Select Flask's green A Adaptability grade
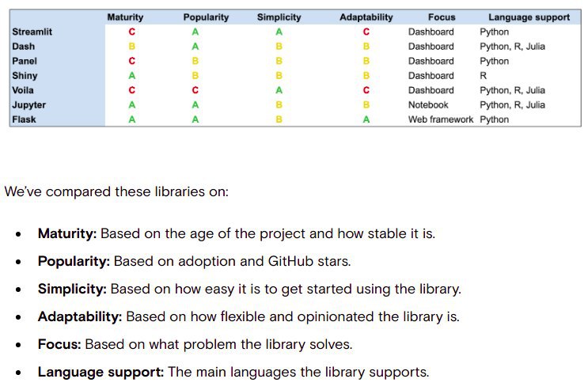The image size is (588, 390). pyautogui.click(x=366, y=119)
